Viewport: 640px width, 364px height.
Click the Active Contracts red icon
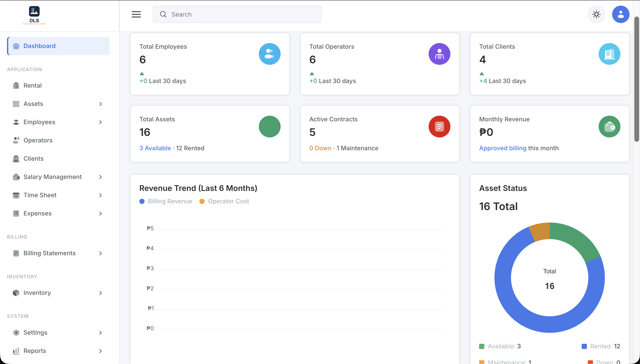pos(439,127)
